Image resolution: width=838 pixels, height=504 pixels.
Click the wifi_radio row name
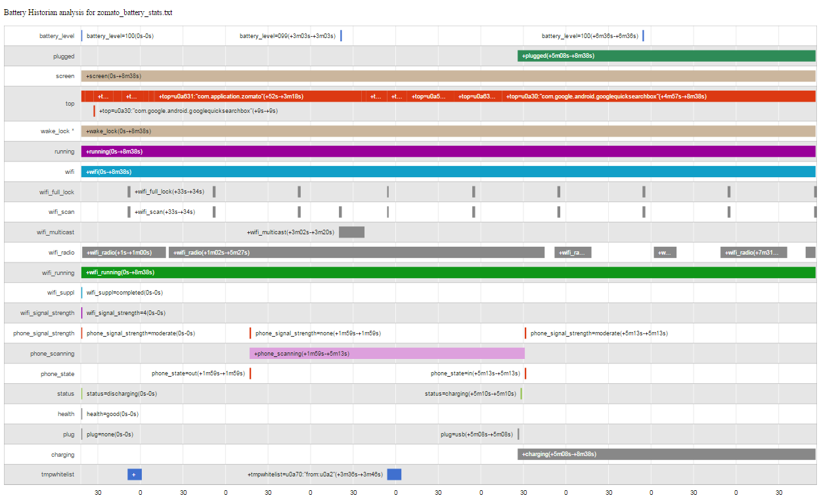[62, 253]
